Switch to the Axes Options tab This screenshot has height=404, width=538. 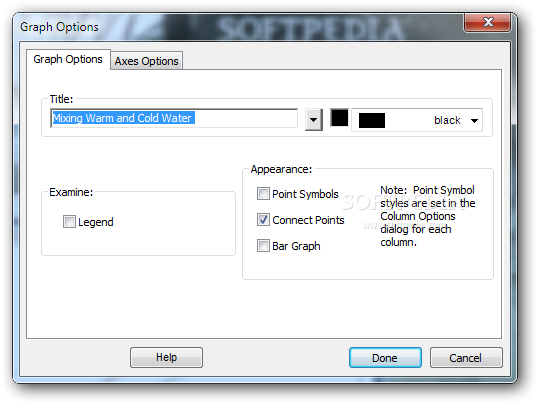[x=147, y=61]
